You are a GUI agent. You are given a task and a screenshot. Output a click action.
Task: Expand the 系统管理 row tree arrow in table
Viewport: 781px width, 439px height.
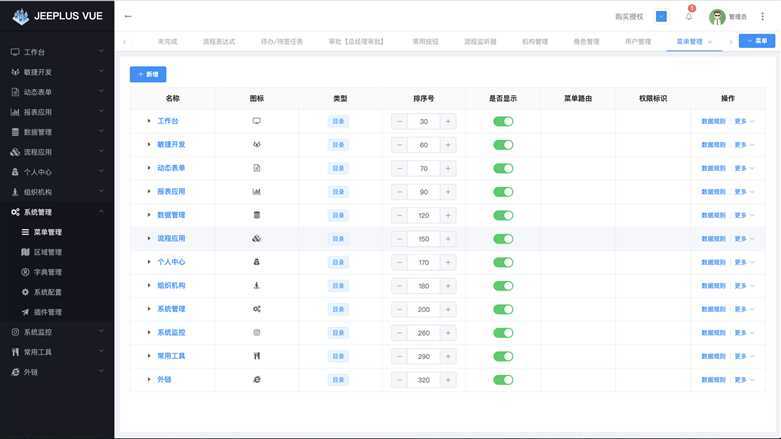click(x=148, y=309)
